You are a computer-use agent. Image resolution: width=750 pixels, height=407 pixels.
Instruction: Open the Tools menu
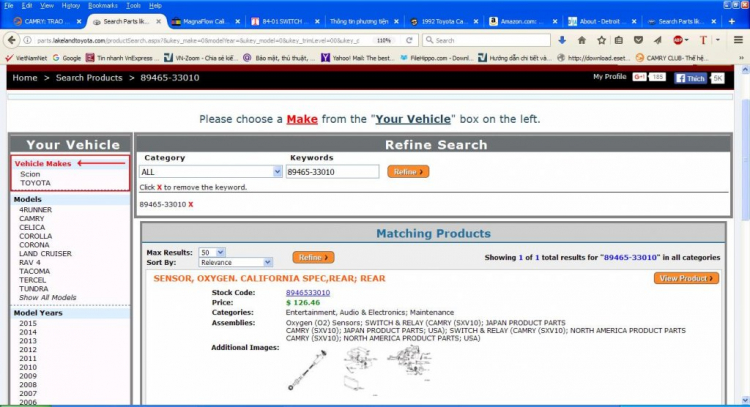(x=133, y=6)
